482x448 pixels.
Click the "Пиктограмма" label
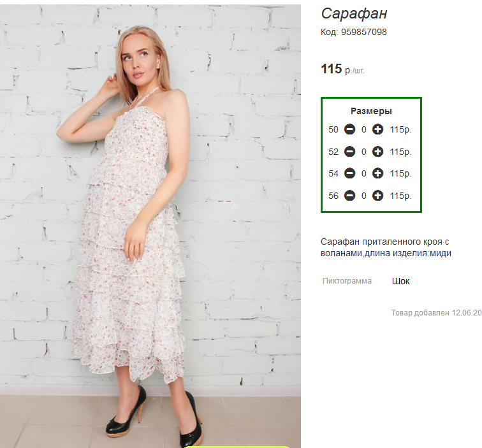pyautogui.click(x=347, y=281)
